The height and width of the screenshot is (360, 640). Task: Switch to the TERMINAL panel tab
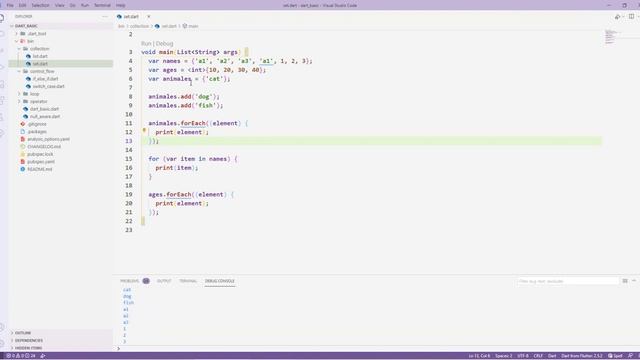[188, 281]
